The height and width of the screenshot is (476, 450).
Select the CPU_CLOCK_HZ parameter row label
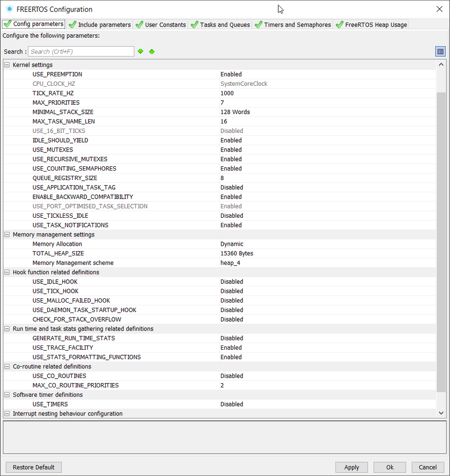point(54,84)
